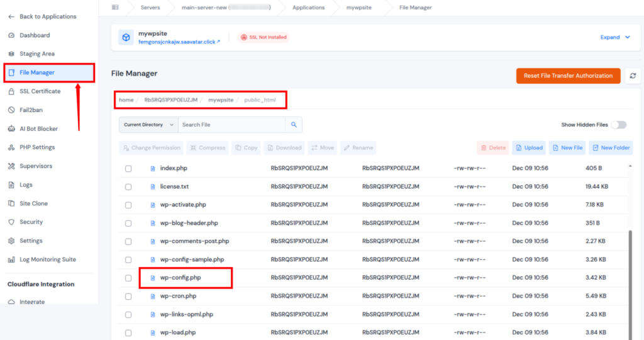Click the Cloudflare Integrate cloud icon
Image resolution: width=644 pixels, height=340 pixels.
tap(11, 302)
